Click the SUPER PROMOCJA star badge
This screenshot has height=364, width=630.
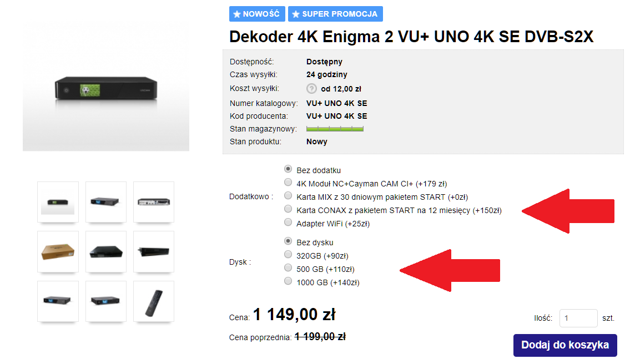[x=335, y=14]
